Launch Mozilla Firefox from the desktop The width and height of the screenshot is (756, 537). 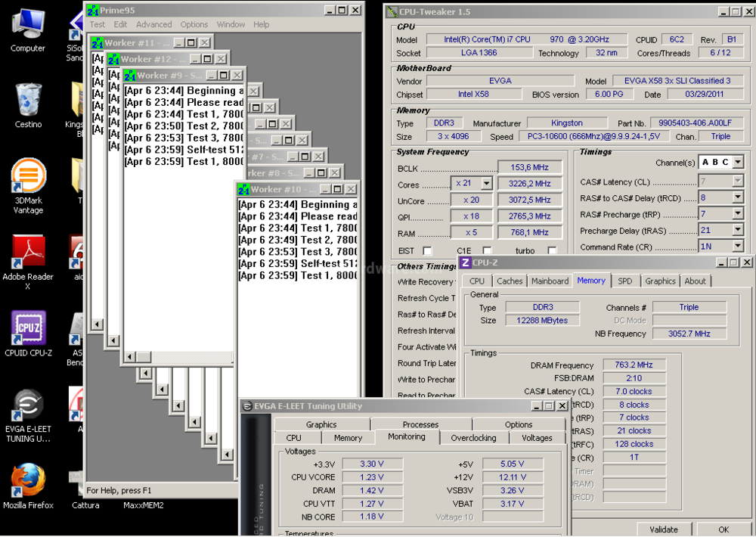[x=28, y=486]
